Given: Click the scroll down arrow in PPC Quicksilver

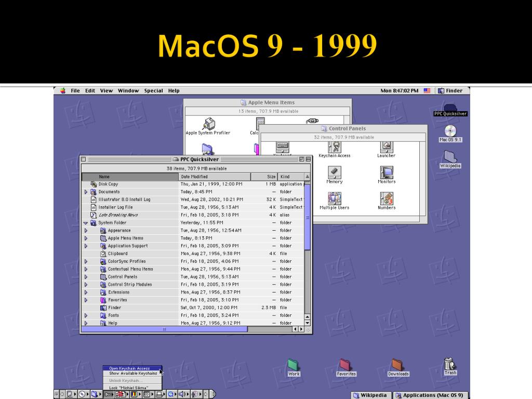Looking at the screenshot, I should tap(308, 323).
